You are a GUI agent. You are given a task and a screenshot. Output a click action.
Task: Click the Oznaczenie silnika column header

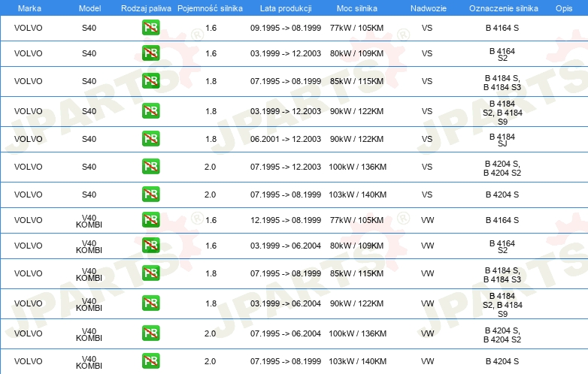(x=503, y=8)
